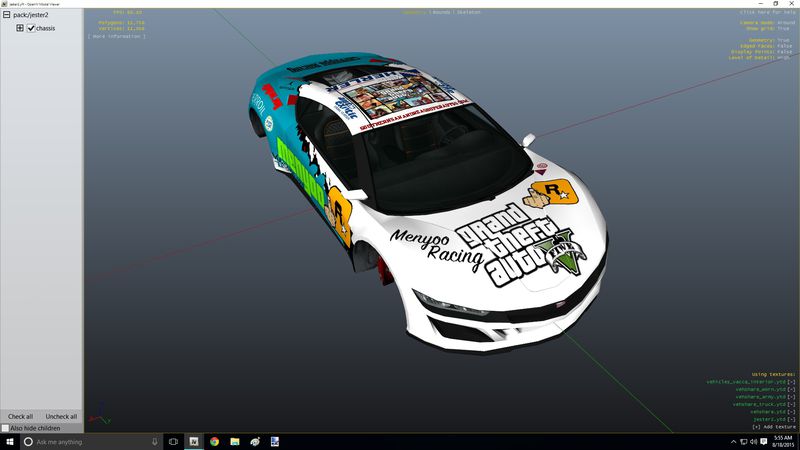Open the blue document app taskbar icon
The height and width of the screenshot is (450, 800).
click(275, 442)
